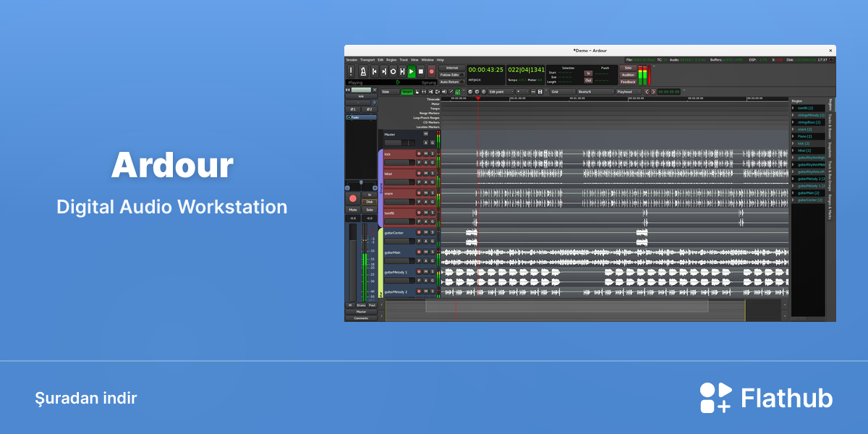Select the Cut tool scissors icon
This screenshot has height=434, width=868.
(x=431, y=92)
